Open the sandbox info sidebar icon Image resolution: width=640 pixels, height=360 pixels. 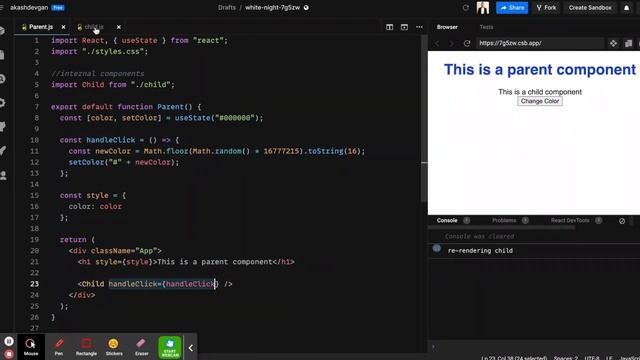(2, 31)
